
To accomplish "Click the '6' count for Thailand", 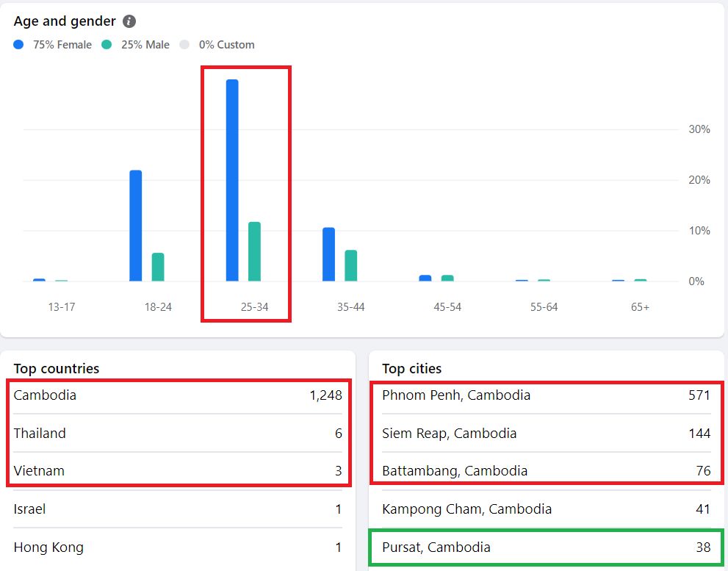I will pyautogui.click(x=339, y=434).
